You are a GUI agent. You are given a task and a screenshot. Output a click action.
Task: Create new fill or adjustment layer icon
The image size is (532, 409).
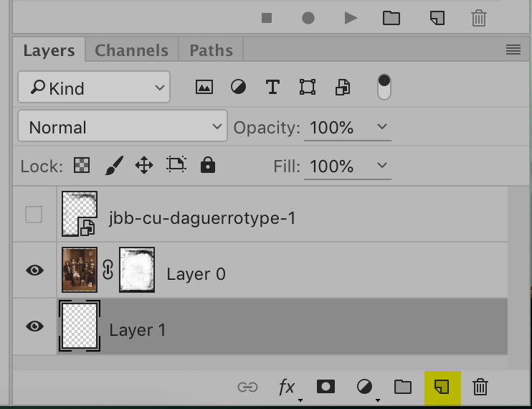pos(364,387)
